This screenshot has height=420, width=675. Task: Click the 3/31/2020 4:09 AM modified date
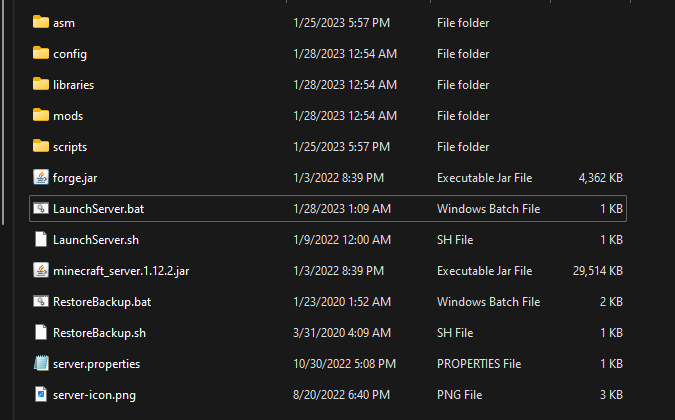point(342,333)
